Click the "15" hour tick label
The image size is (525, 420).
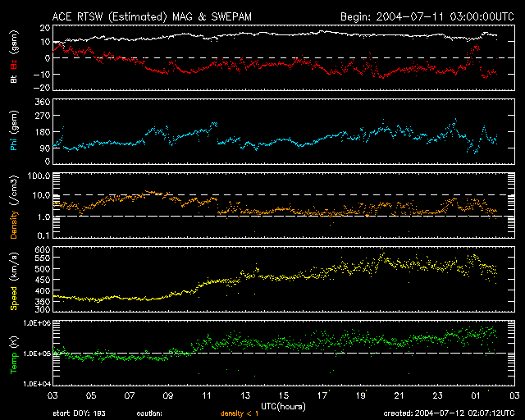284,396
